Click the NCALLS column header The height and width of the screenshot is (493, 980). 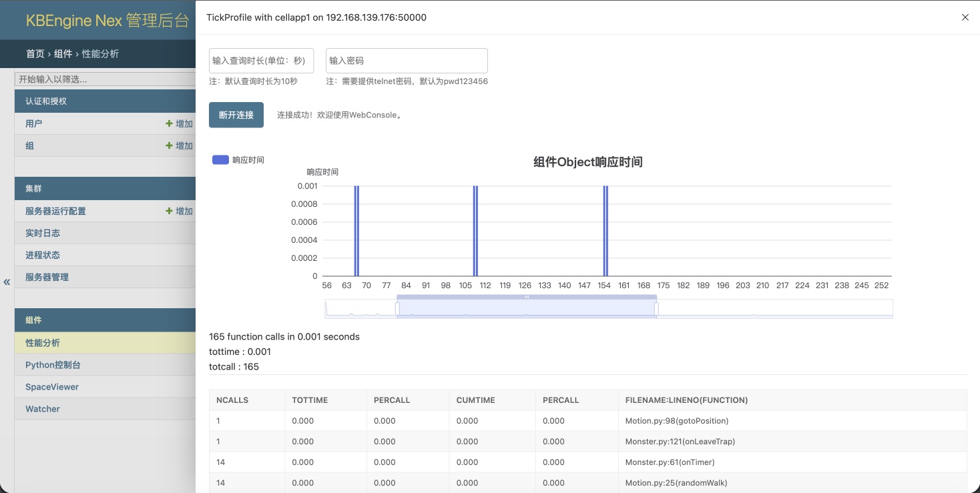pos(232,400)
